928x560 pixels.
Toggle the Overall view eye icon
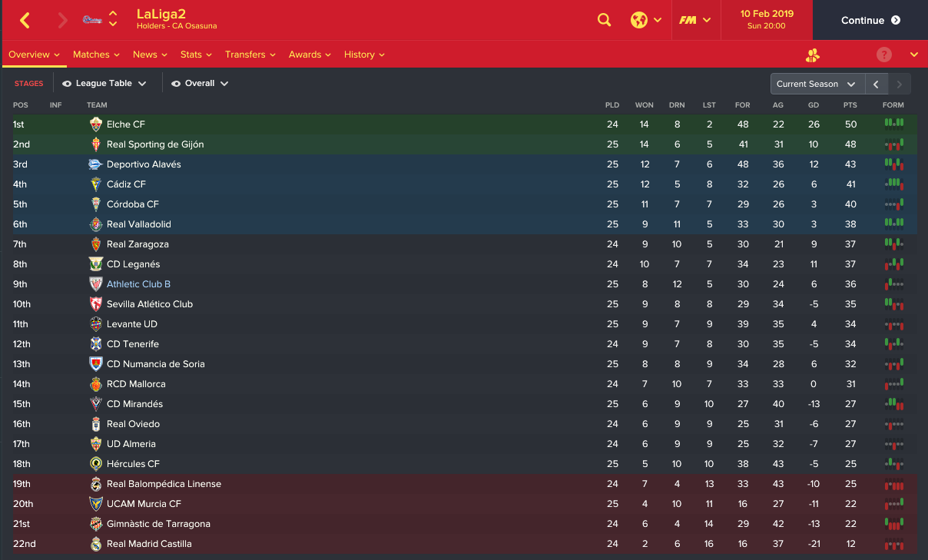pos(176,84)
